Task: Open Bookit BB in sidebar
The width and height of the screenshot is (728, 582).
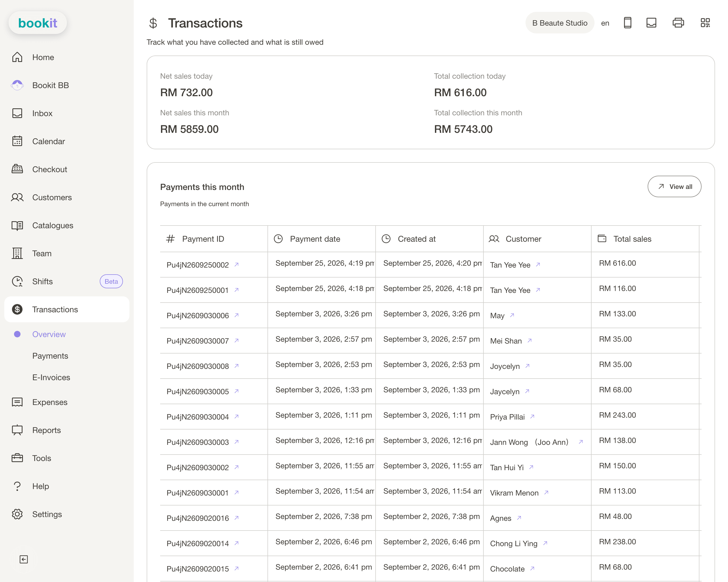Action: tap(67, 85)
